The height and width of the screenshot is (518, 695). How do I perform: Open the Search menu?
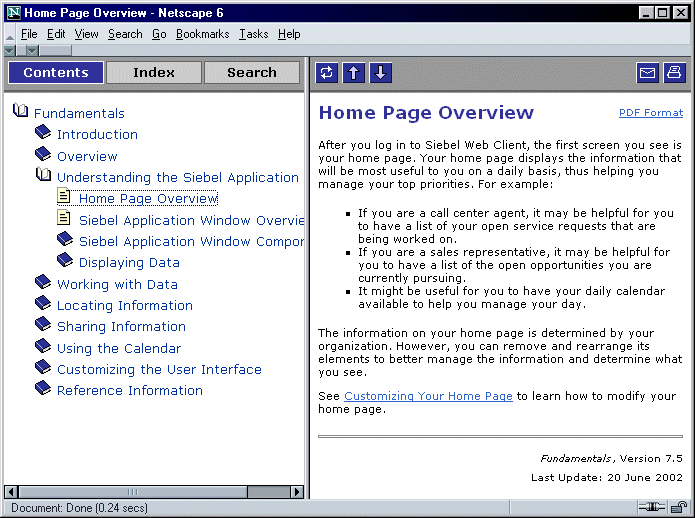125,34
